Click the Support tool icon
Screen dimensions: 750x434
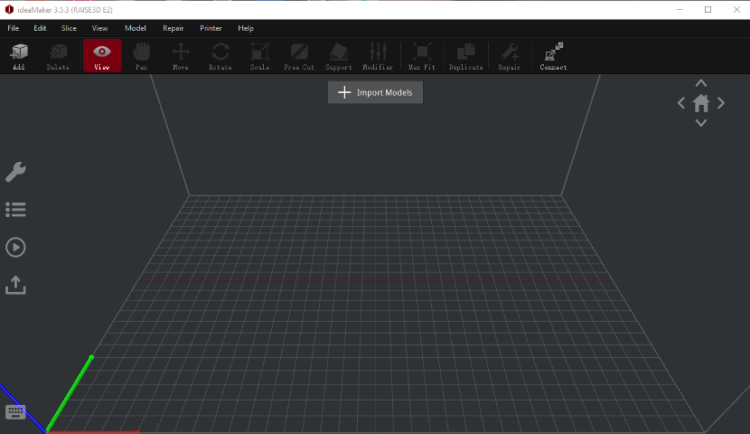click(x=338, y=55)
